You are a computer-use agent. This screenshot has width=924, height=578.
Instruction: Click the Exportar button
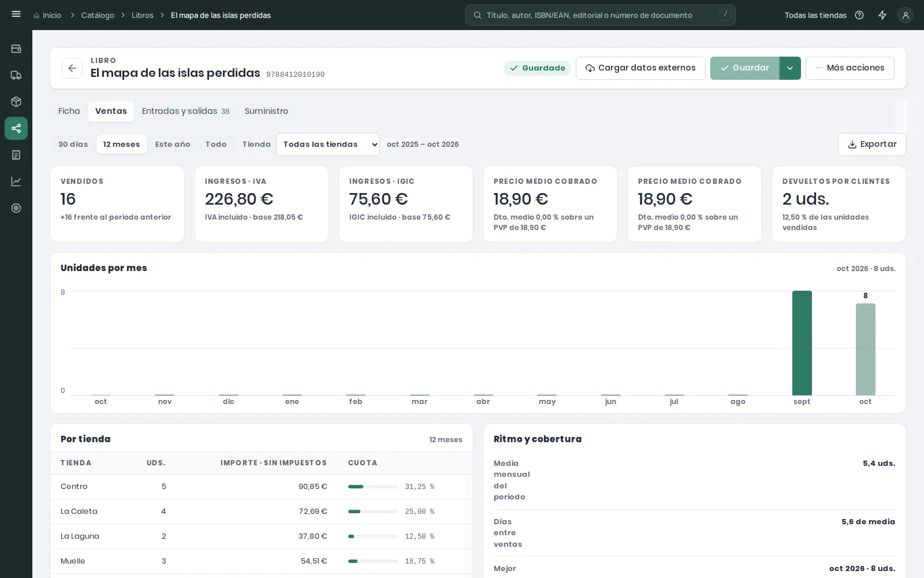(x=872, y=144)
